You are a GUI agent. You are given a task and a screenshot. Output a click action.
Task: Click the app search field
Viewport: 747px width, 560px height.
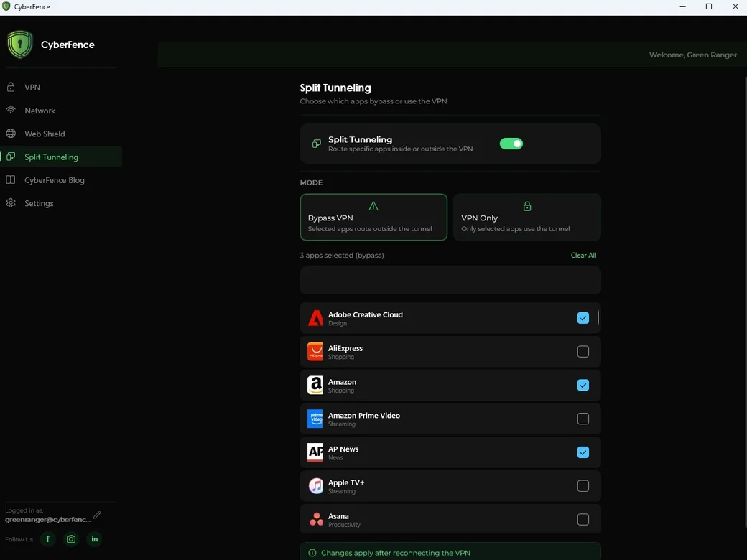(x=450, y=281)
